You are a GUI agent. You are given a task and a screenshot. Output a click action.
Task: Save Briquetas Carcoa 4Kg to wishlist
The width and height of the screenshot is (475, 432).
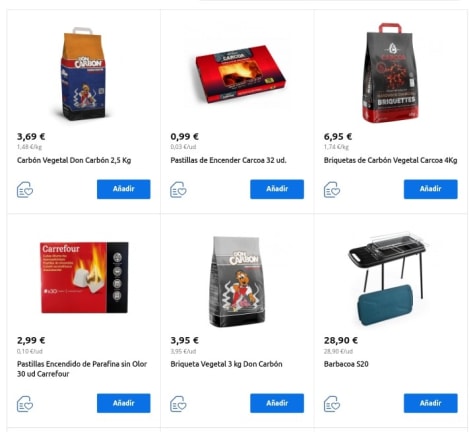click(x=332, y=190)
